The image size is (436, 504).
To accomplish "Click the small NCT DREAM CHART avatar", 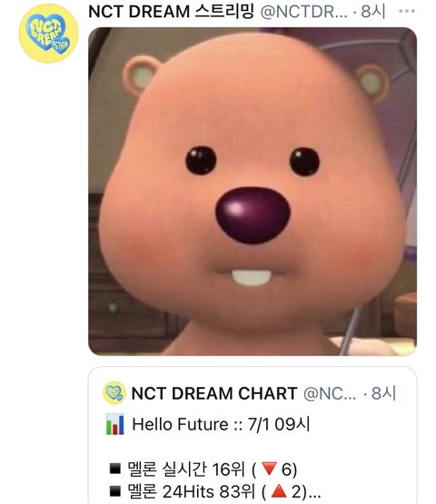I will click(114, 393).
